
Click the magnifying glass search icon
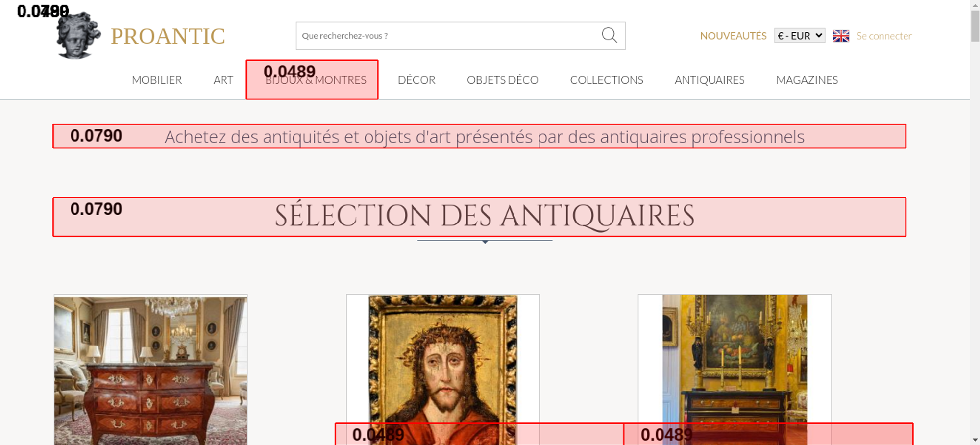pyautogui.click(x=609, y=35)
